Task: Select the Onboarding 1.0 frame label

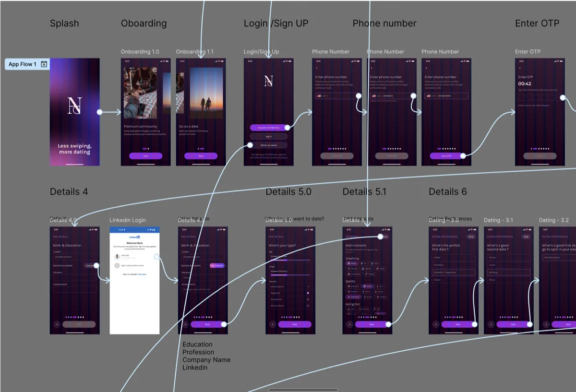Action: point(140,52)
